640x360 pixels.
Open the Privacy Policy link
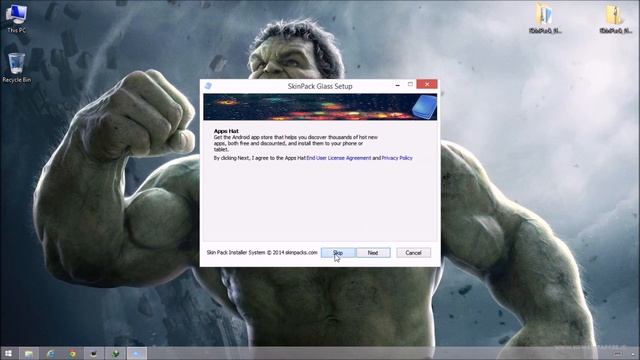(397, 158)
